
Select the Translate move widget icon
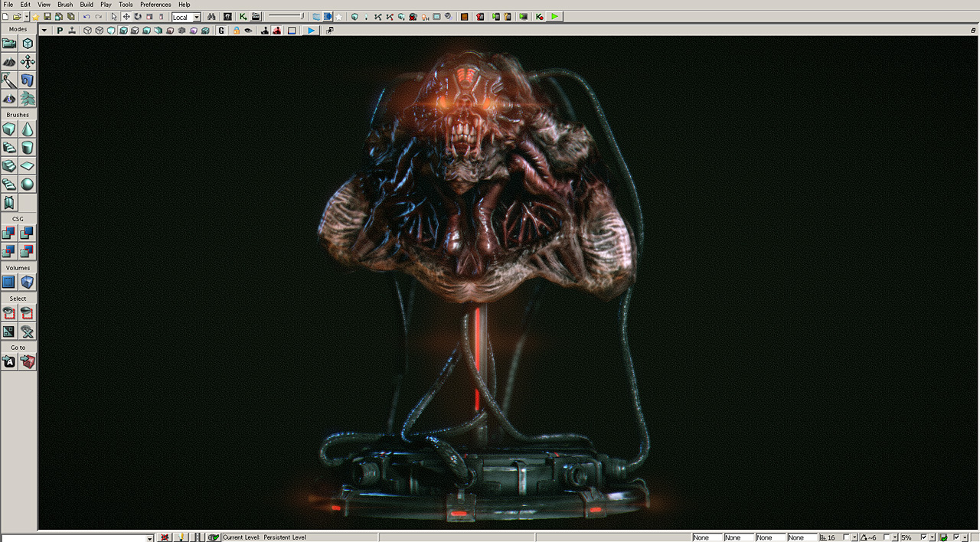[x=126, y=17]
